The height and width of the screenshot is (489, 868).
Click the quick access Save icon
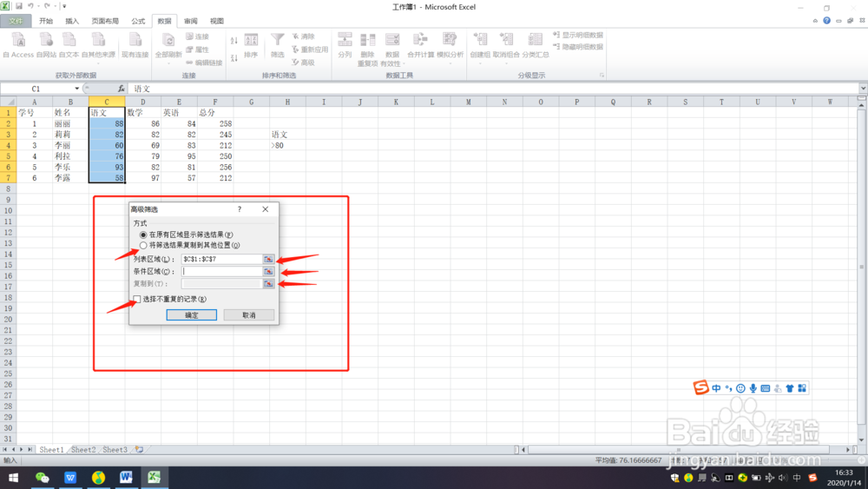(x=19, y=6)
